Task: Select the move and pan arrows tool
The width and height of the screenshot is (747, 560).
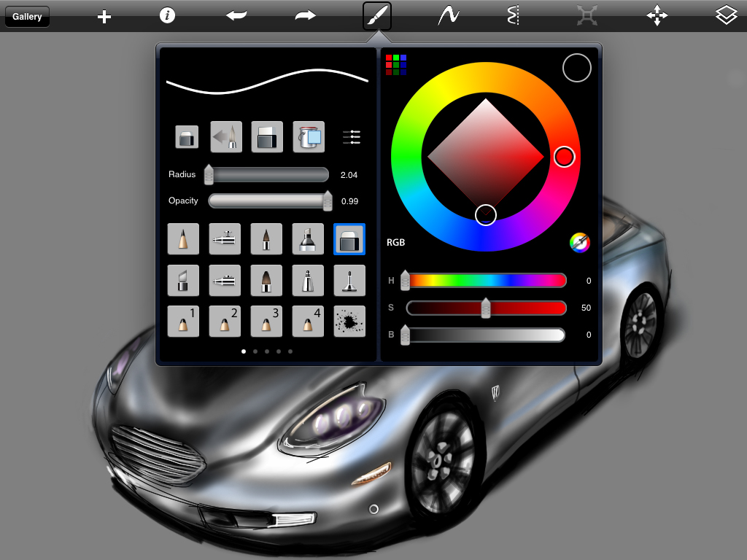Action: click(657, 15)
